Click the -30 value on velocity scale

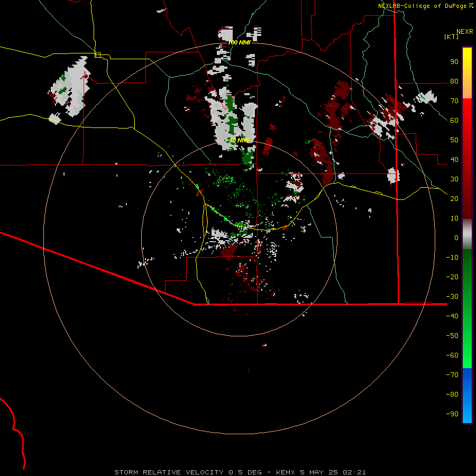452,297
